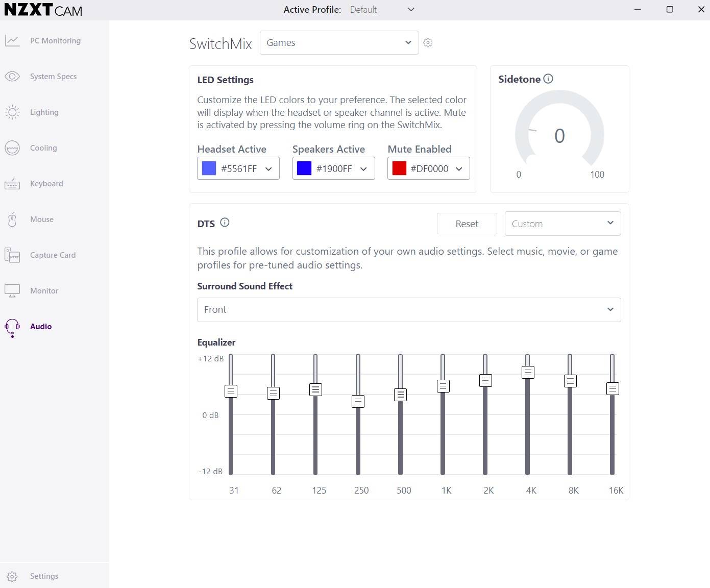Open the Cooling section icon
The height and width of the screenshot is (588, 710).
pos(12,148)
